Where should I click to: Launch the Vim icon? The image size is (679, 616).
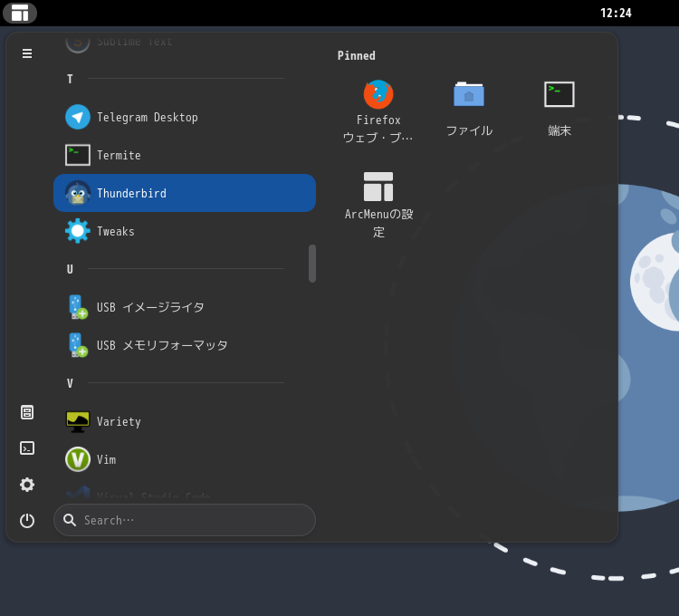point(78,459)
